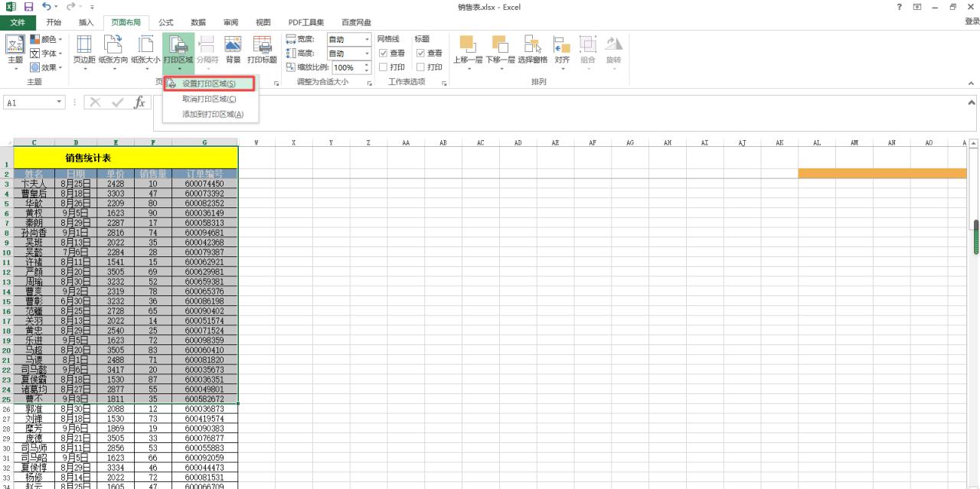Toggle 标题 查看 checkbox
The height and width of the screenshot is (489, 980).
point(420,53)
